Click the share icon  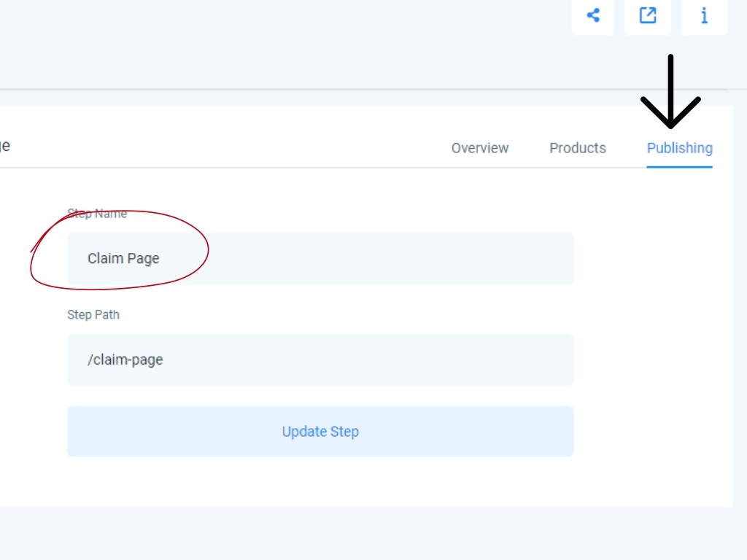pyautogui.click(x=593, y=15)
